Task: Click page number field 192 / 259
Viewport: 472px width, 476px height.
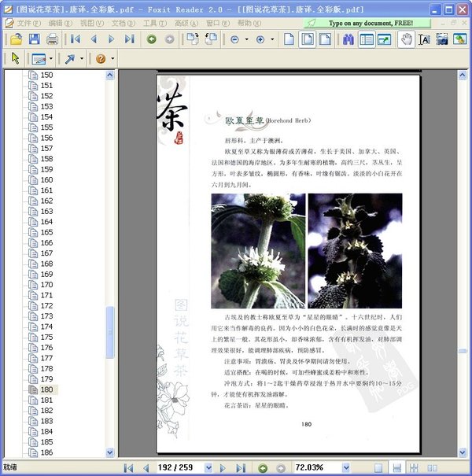Action: [179, 468]
